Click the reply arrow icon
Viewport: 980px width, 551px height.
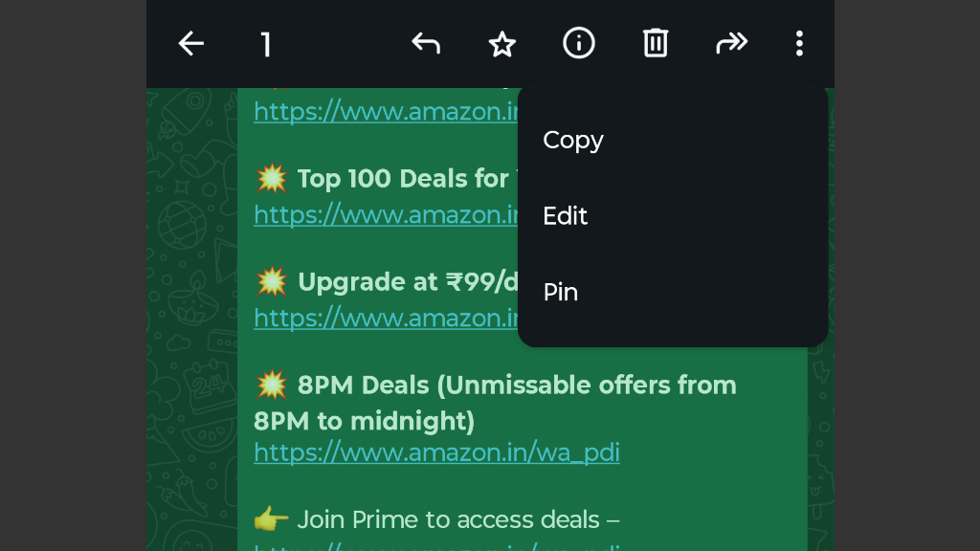[426, 44]
